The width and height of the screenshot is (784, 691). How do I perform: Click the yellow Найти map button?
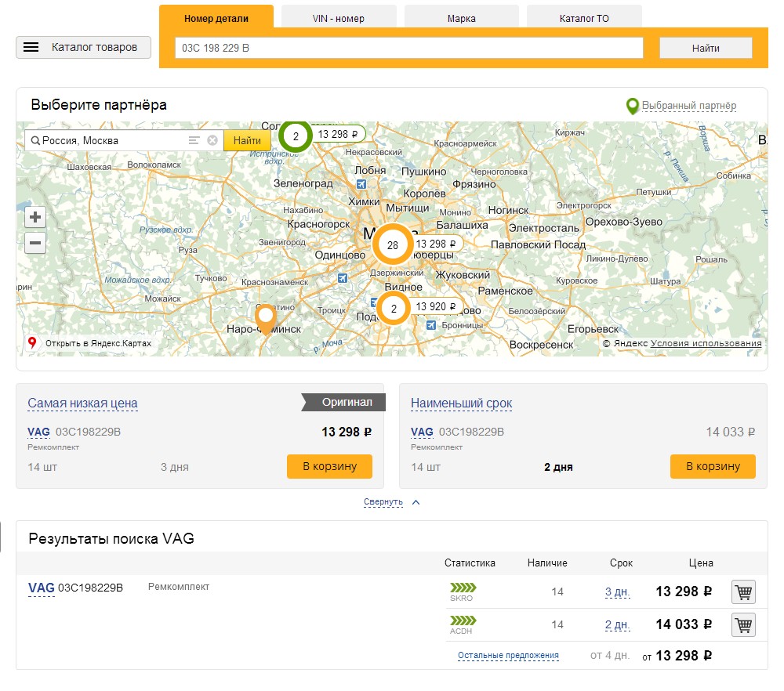click(247, 140)
